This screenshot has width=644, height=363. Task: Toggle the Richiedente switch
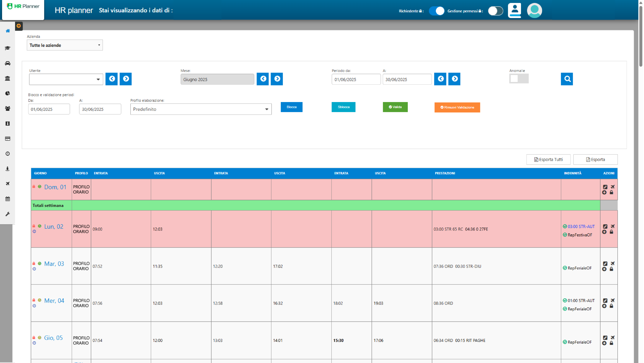point(436,11)
